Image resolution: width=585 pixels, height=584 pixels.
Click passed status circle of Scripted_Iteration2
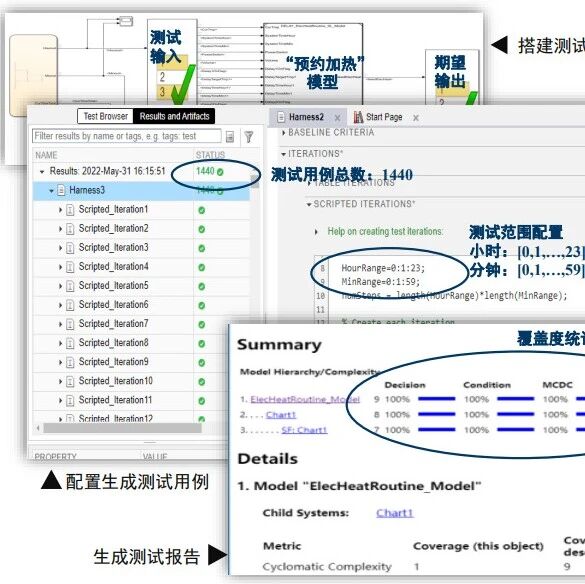pyautogui.click(x=201, y=229)
